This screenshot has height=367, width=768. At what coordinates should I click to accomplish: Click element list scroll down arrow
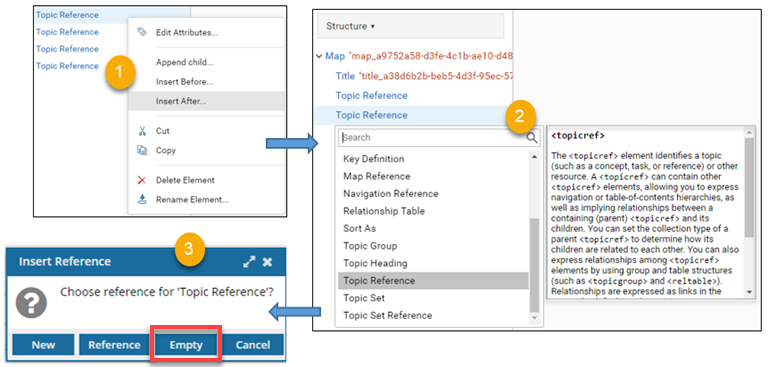(534, 318)
